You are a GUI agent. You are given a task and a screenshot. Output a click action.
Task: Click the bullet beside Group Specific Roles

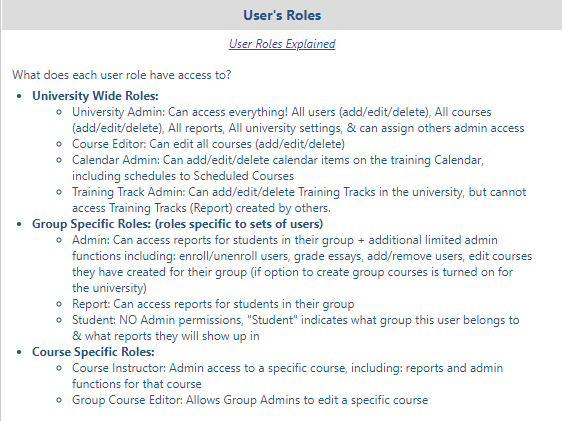point(19,224)
